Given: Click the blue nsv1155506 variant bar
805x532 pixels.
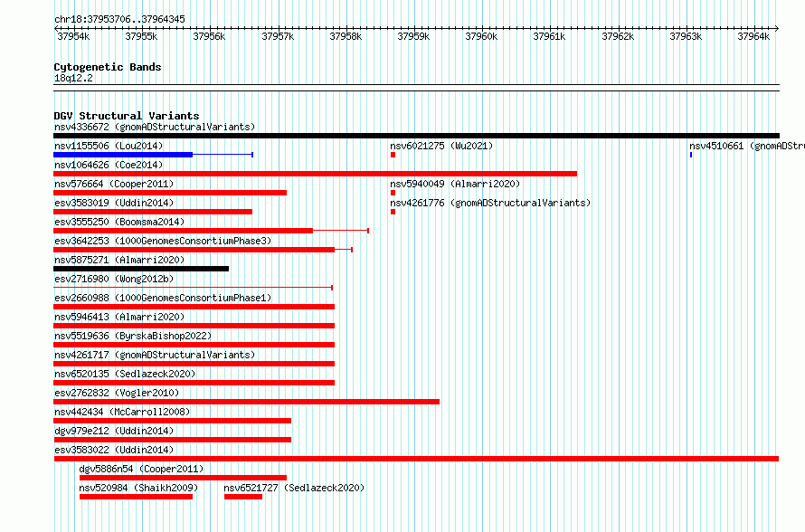Looking at the screenshot, I should click(154, 155).
